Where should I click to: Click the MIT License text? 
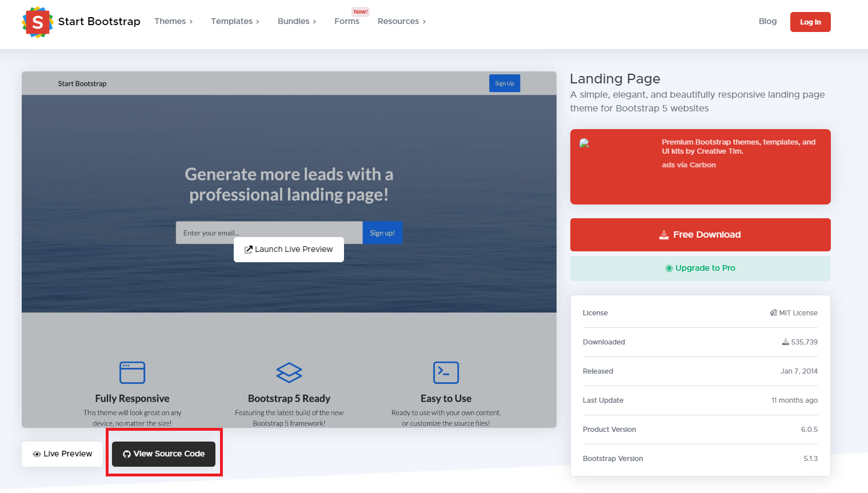point(798,313)
